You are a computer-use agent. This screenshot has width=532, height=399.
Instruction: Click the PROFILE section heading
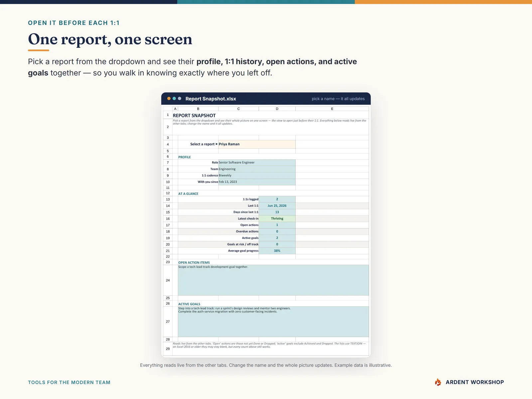click(185, 157)
